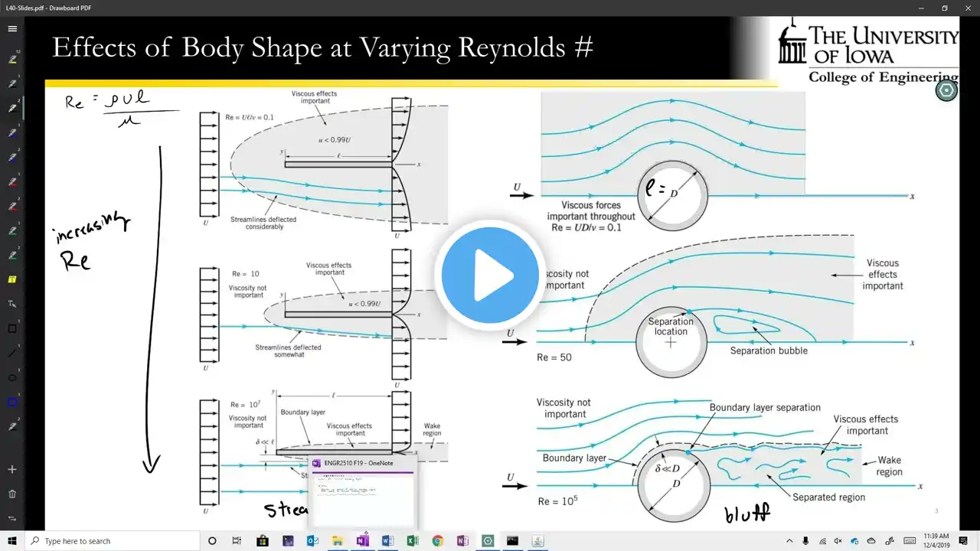This screenshot has height=551, width=980.
Task: Open Windows Ink Workspace pen icon
Action: coord(889,541)
